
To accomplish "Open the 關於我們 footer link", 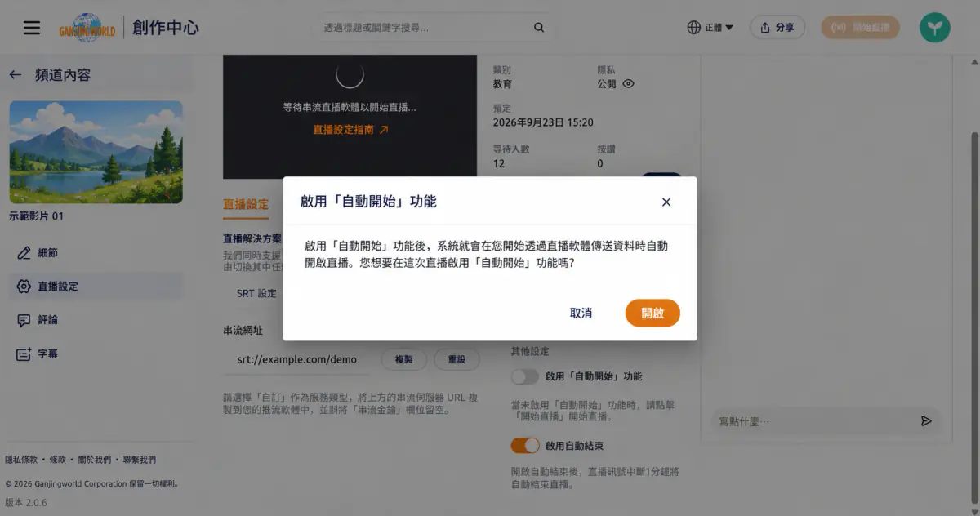I will [94, 460].
